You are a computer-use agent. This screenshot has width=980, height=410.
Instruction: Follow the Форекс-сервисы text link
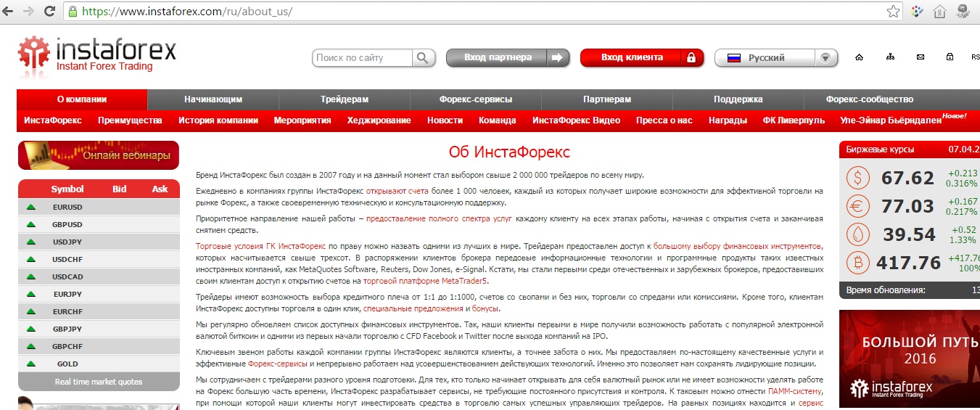click(x=278, y=364)
